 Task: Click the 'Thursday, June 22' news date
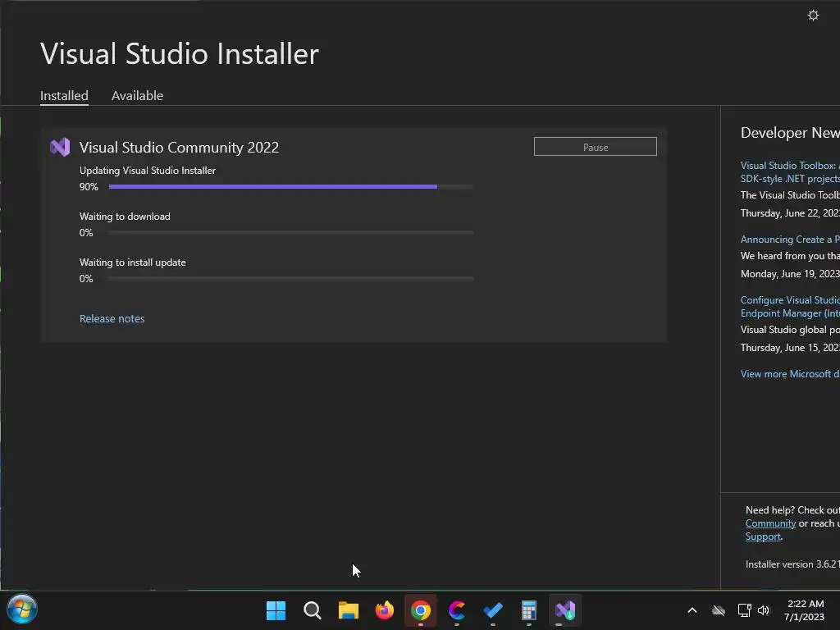(x=790, y=213)
